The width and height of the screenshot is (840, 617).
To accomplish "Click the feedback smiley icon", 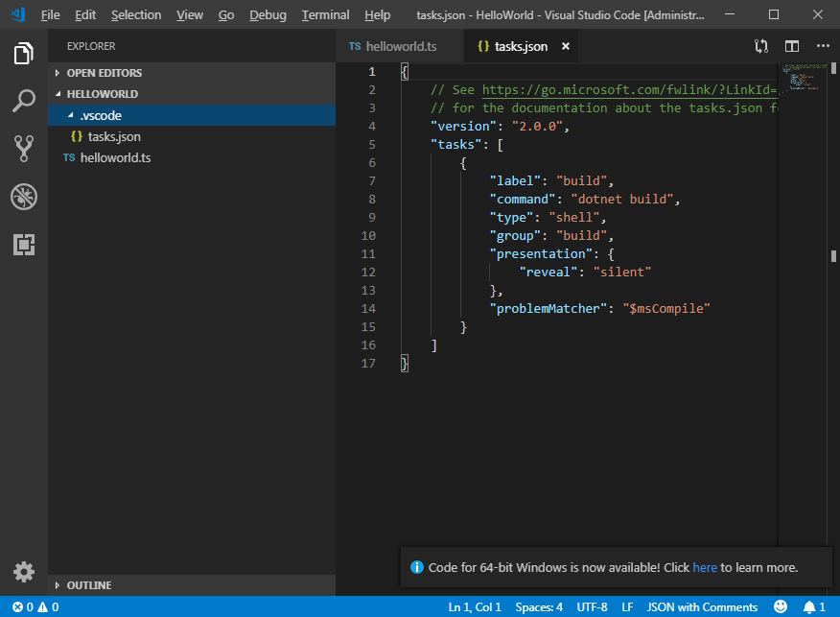I will pos(781,606).
